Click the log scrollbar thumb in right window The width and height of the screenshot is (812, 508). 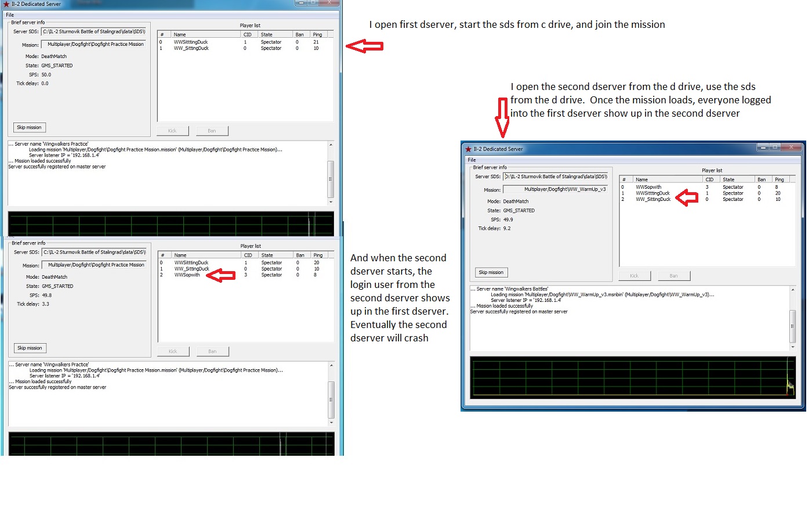(x=793, y=326)
